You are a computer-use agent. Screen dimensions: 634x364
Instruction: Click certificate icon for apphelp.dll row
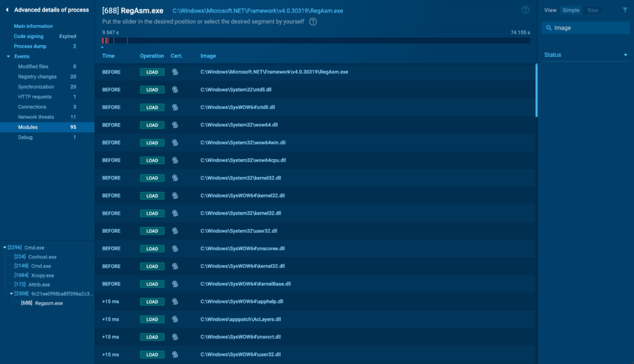pyautogui.click(x=175, y=301)
